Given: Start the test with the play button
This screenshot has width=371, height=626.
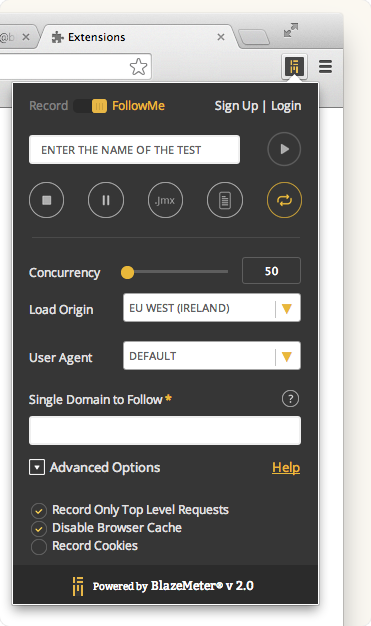Looking at the screenshot, I should point(284,149).
